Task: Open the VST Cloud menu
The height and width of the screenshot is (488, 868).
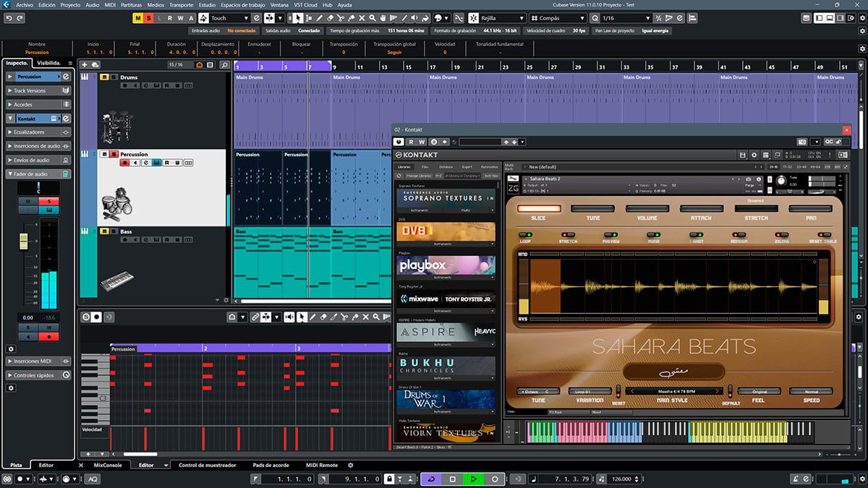Action: tap(305, 4)
